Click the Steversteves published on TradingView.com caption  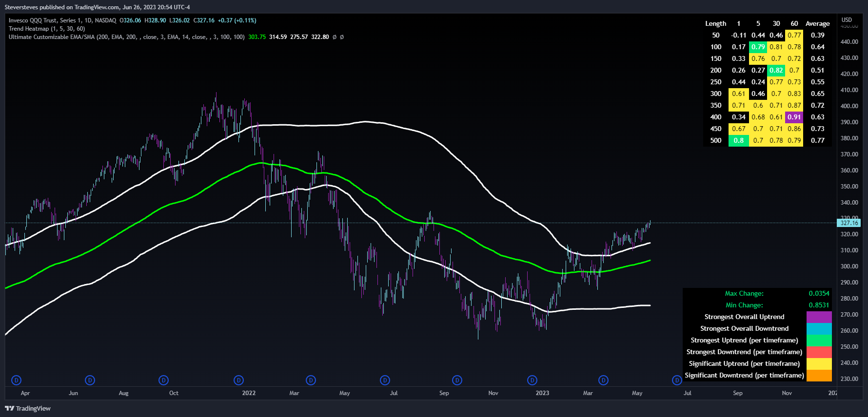click(x=97, y=7)
